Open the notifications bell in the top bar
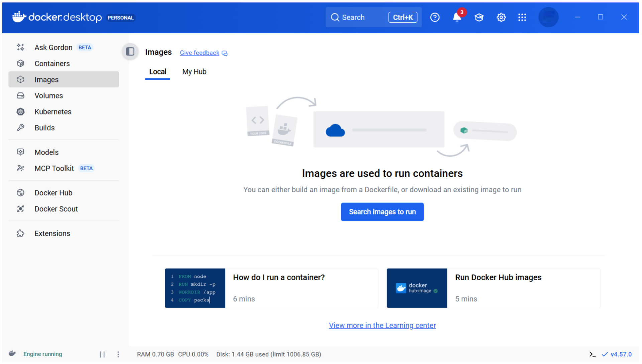642x364 pixels. [x=457, y=17]
